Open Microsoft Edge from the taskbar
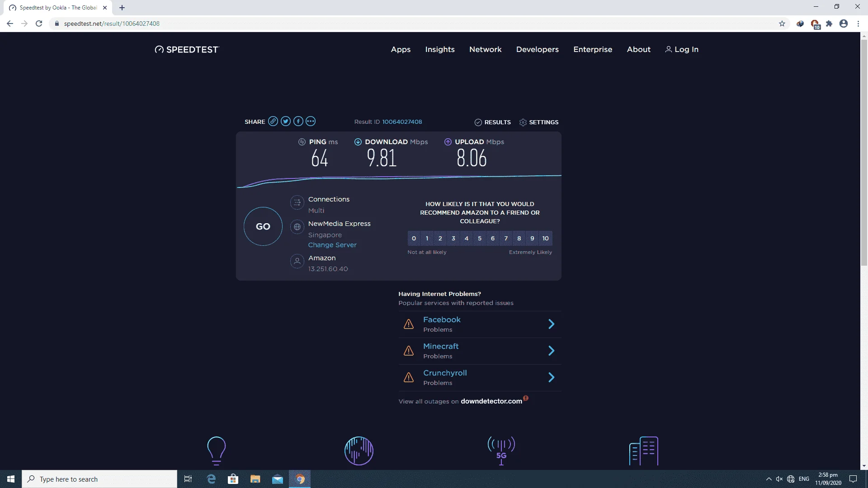Image resolution: width=868 pixels, height=488 pixels. click(x=211, y=479)
